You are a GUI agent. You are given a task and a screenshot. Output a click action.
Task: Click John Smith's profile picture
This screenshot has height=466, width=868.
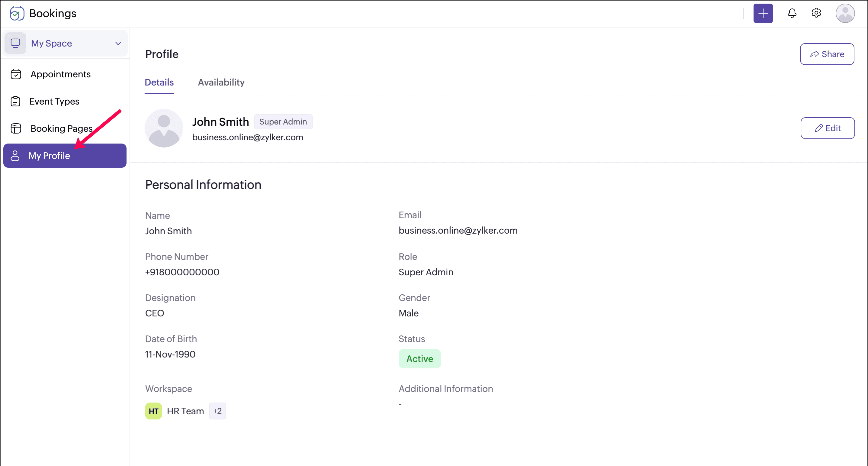[x=164, y=128]
